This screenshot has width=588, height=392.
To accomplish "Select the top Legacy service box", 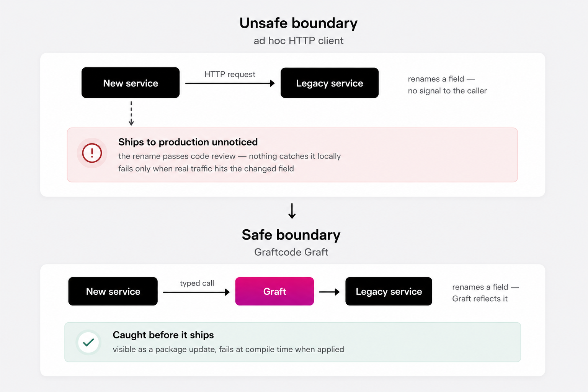I will point(330,83).
